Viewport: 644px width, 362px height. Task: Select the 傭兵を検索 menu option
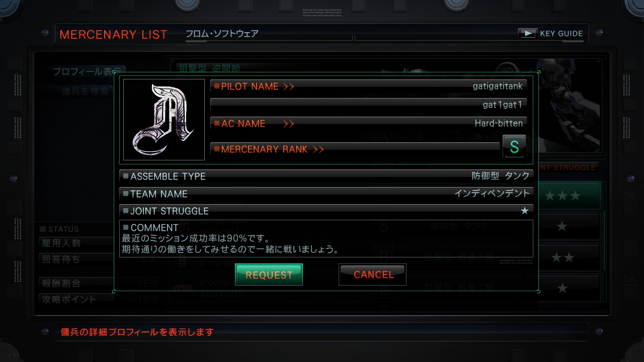(86, 91)
